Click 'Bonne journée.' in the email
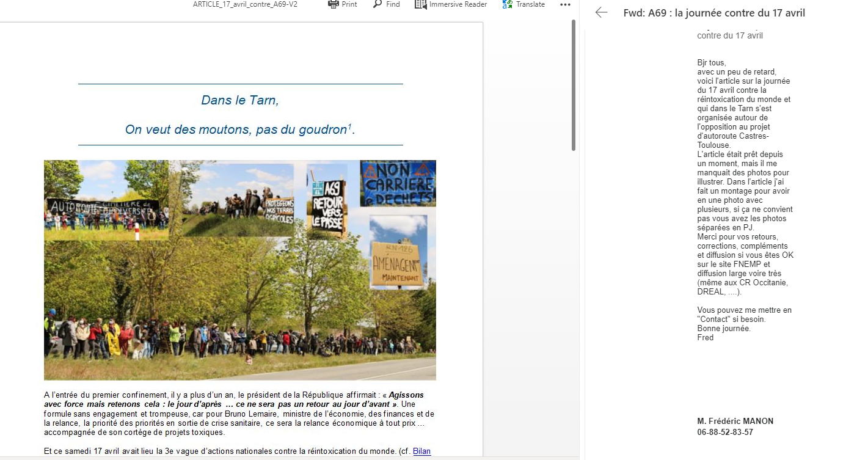Screen dimensions: 868x460 724,329
